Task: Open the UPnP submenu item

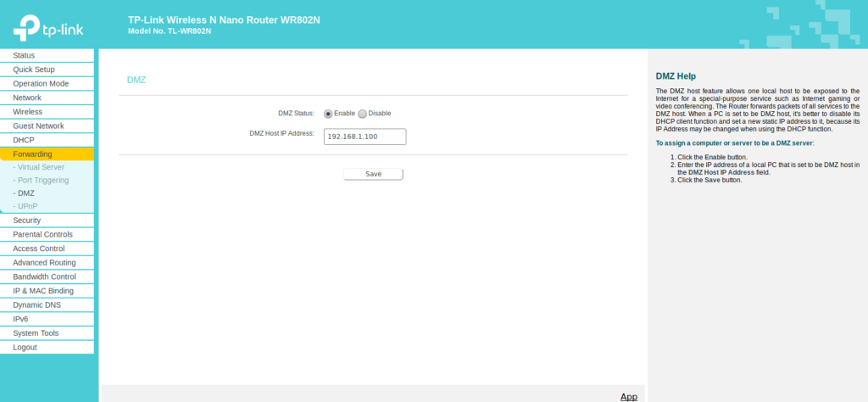Action: pos(27,206)
